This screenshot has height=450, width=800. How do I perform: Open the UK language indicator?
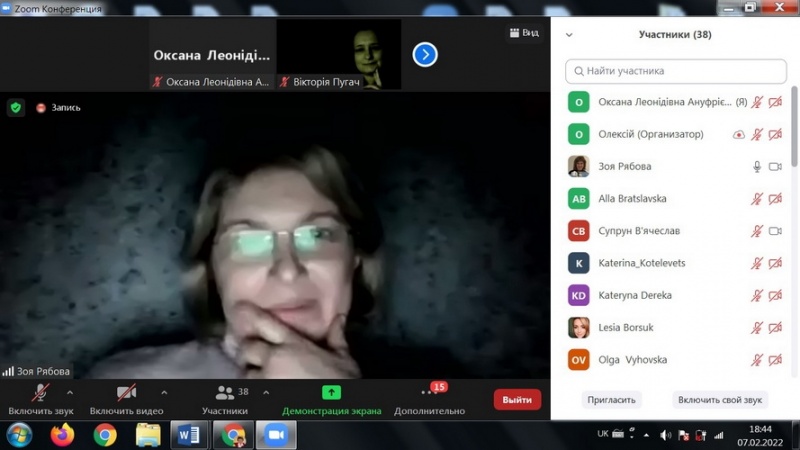(x=603, y=434)
